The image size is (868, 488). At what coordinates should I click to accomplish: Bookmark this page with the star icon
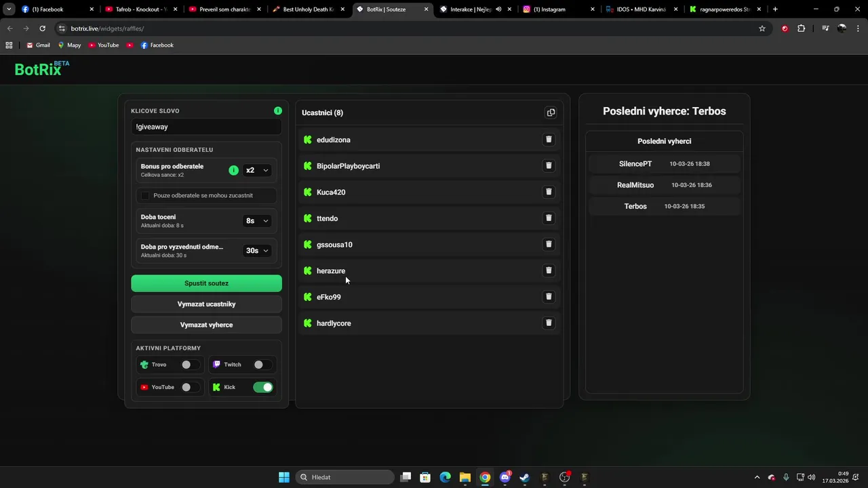coord(762,28)
